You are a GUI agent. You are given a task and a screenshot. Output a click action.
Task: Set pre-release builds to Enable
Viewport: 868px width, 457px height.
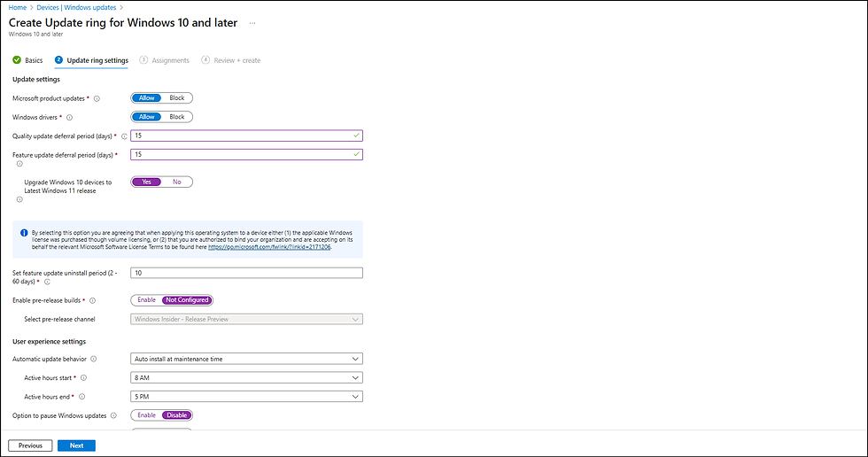click(x=147, y=300)
